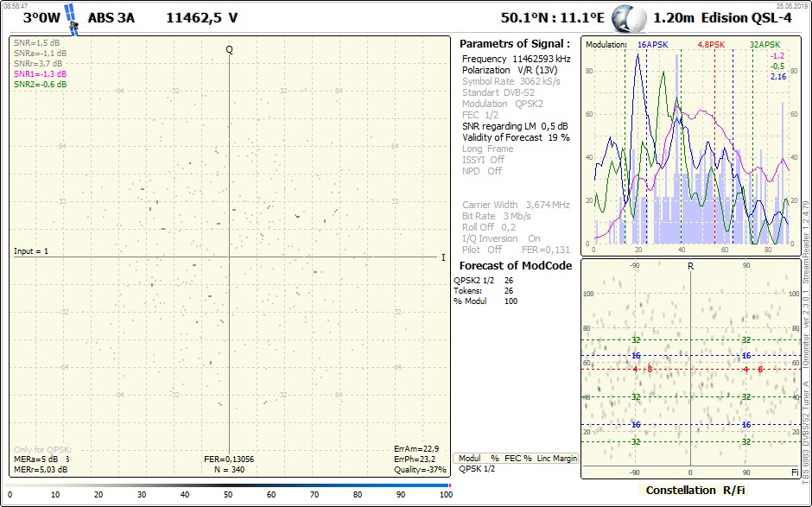The height and width of the screenshot is (507, 812).
Task: Click the FER=0,13056 value under the constellation
Action: pos(229,459)
